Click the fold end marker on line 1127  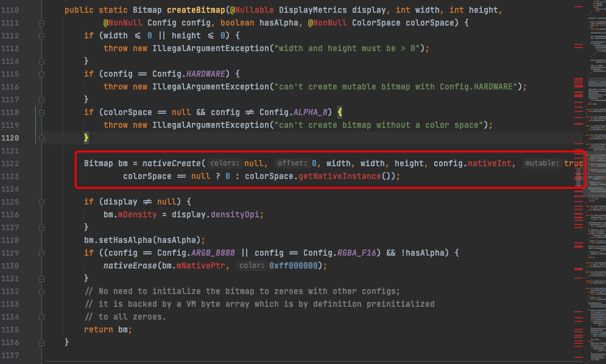pos(42,228)
